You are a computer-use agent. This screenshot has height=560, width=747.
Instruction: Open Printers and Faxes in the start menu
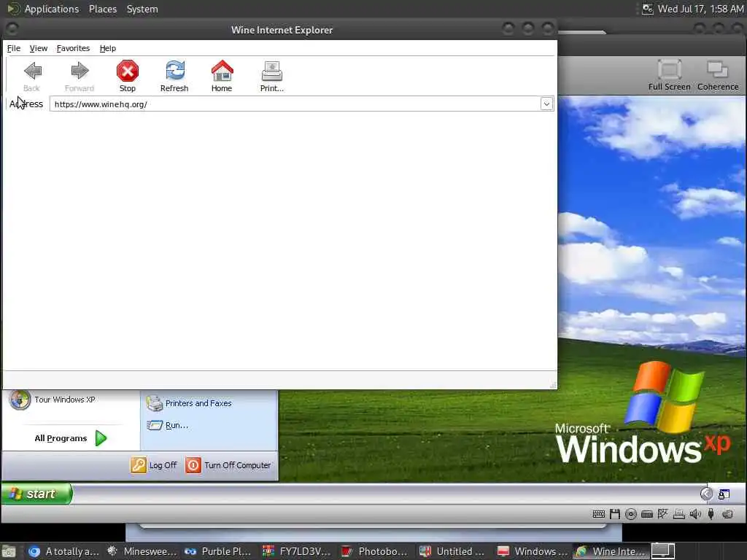(x=189, y=403)
